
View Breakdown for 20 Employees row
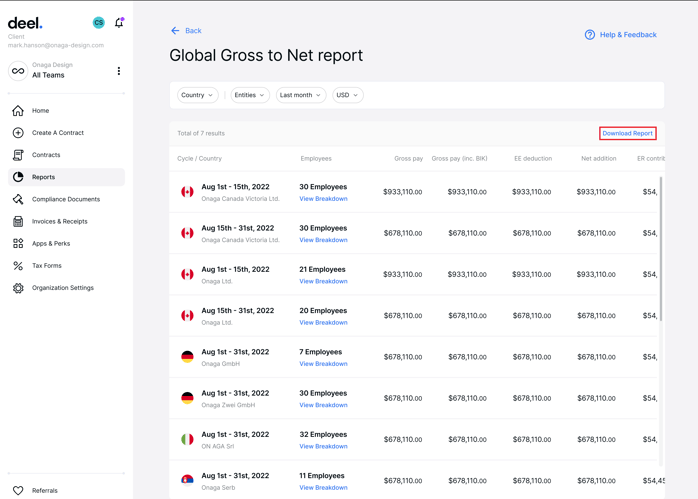pos(323,323)
